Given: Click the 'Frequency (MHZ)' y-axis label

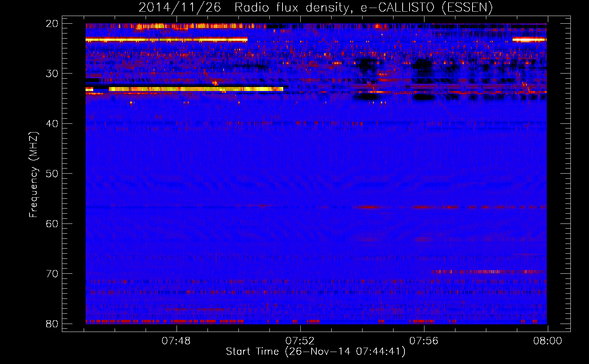Looking at the screenshot, I should [x=33, y=175].
